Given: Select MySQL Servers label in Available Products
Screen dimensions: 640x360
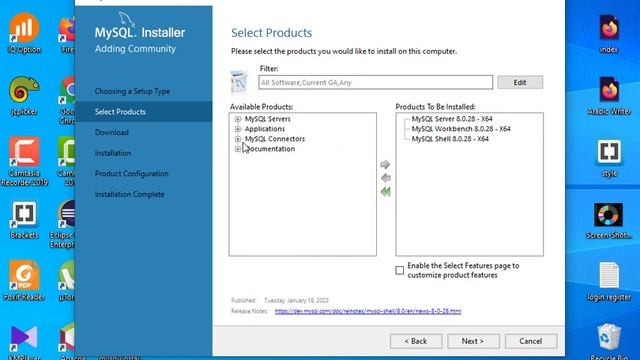Looking at the screenshot, I should click(x=268, y=119).
